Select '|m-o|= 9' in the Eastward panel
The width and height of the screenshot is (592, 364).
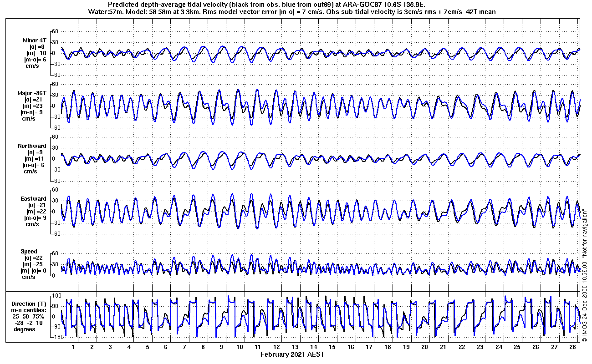tap(35, 218)
